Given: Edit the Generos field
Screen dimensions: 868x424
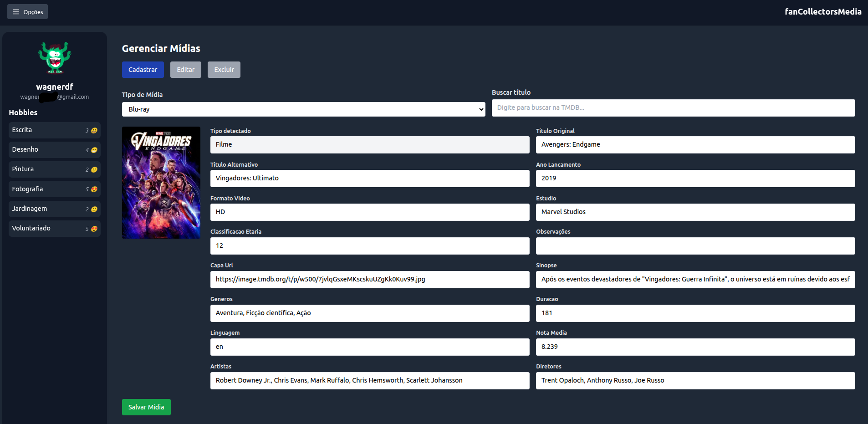Looking at the screenshot, I should coord(370,313).
